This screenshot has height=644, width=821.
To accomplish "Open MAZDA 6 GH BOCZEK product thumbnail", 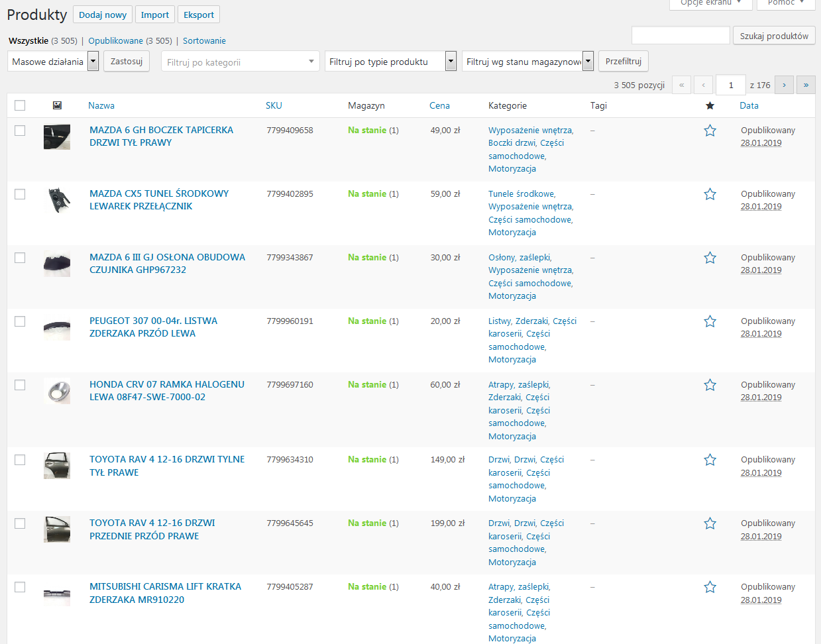I will coord(57,137).
